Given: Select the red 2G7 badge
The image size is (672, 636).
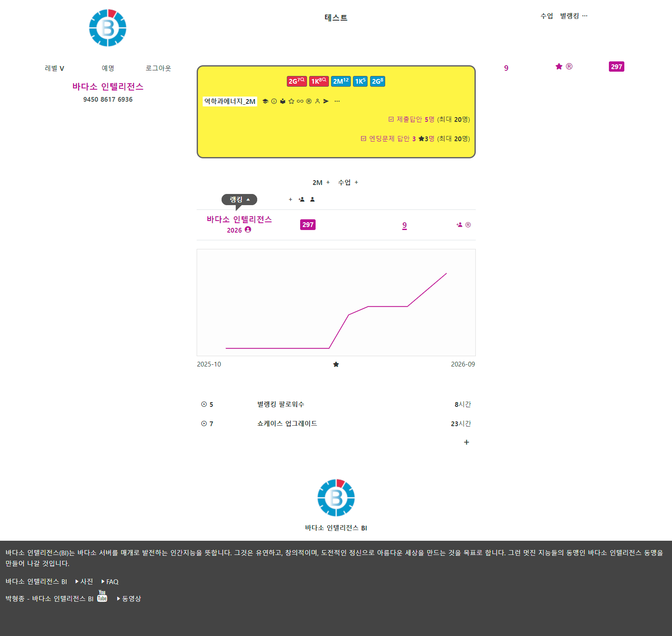Looking at the screenshot, I should click(297, 81).
